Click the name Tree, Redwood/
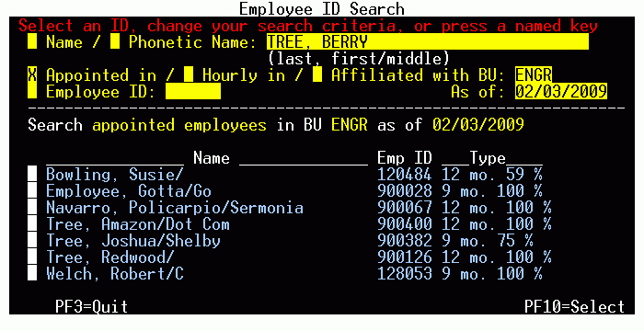 coord(110,257)
